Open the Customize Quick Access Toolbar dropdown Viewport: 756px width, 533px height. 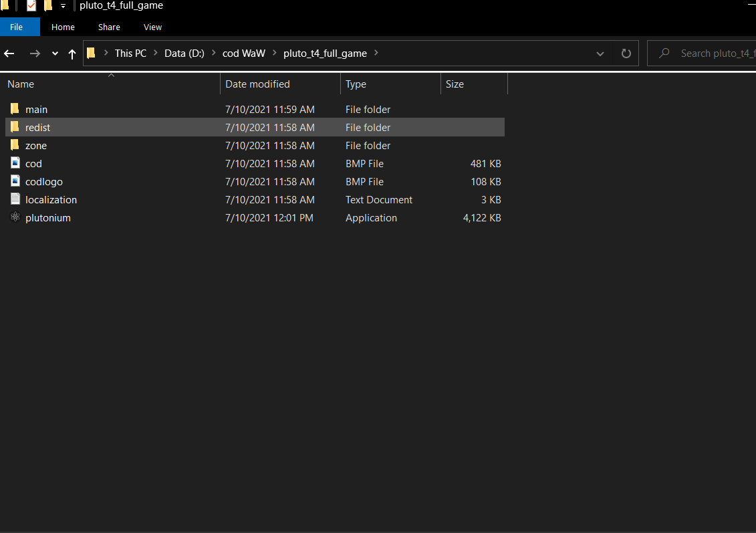point(63,6)
